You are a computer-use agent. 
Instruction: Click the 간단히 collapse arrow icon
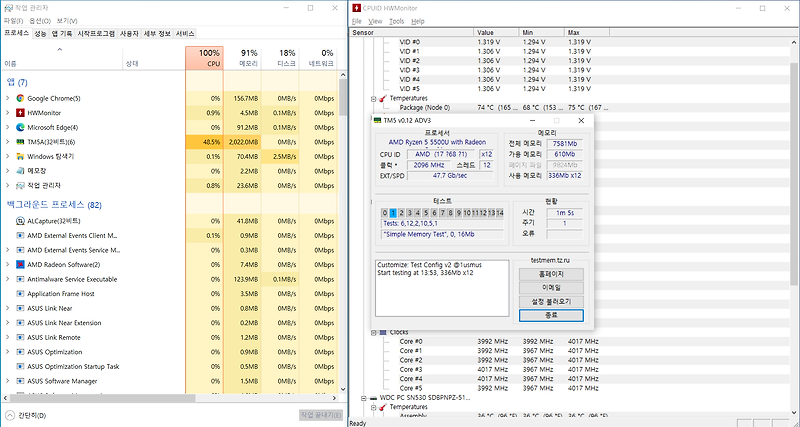pos(10,415)
